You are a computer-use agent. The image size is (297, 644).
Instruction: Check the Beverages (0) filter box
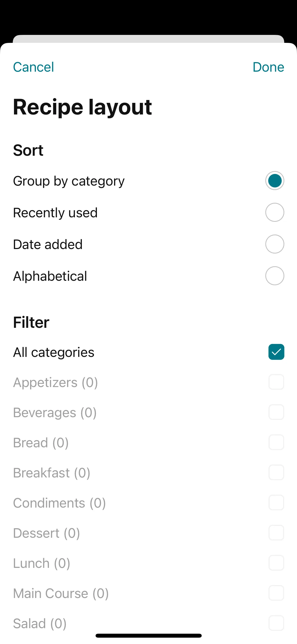point(276,412)
